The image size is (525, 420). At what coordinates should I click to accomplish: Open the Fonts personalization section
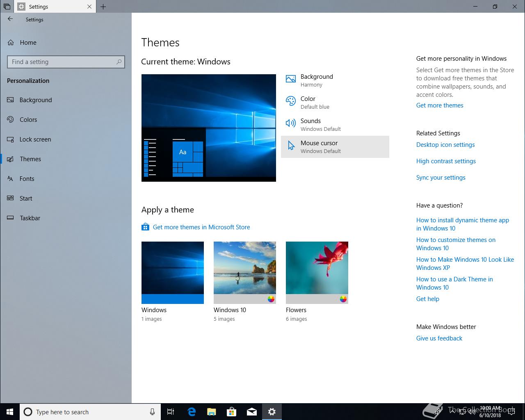(x=66, y=179)
